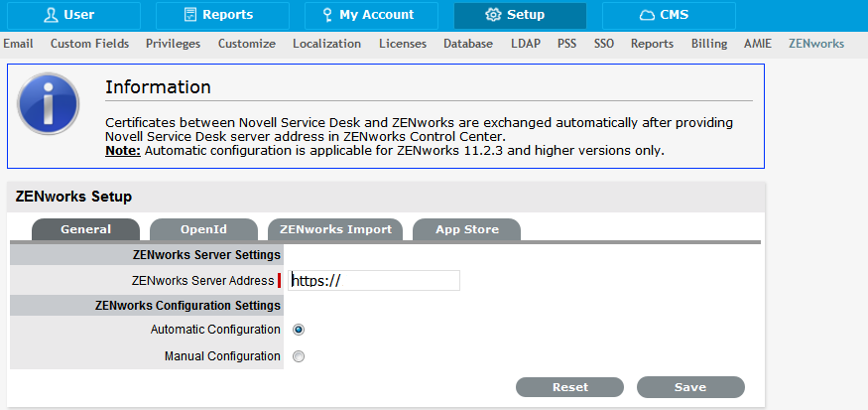The image size is (868, 410).
Task: Select Automatic Configuration radio button
Action: point(299,330)
